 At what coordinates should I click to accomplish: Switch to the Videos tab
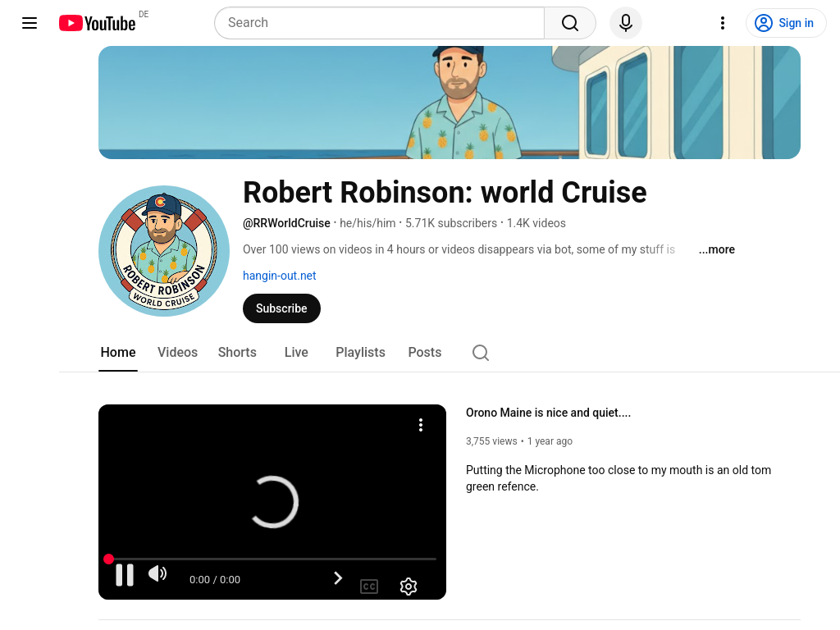tap(177, 352)
